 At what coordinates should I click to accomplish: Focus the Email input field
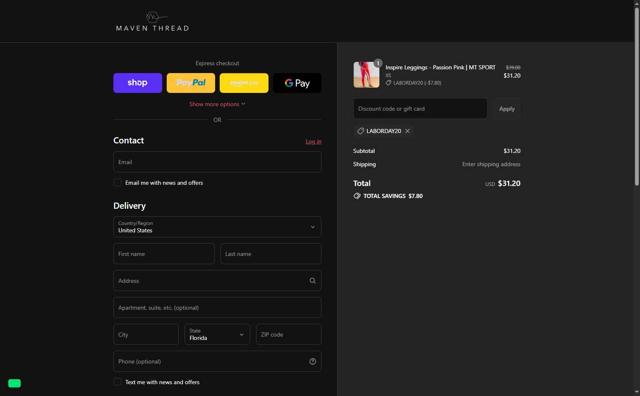pyautogui.click(x=217, y=162)
